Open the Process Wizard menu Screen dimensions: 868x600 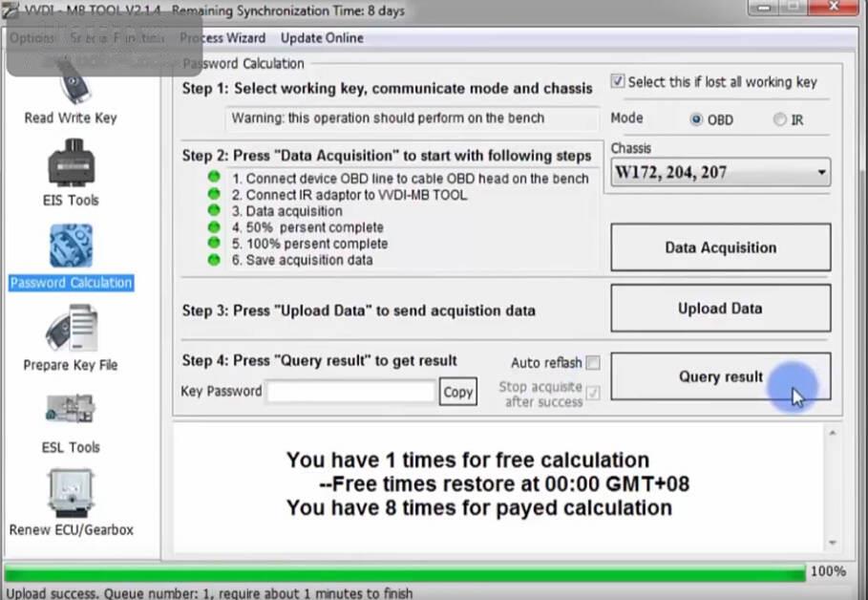click(222, 38)
